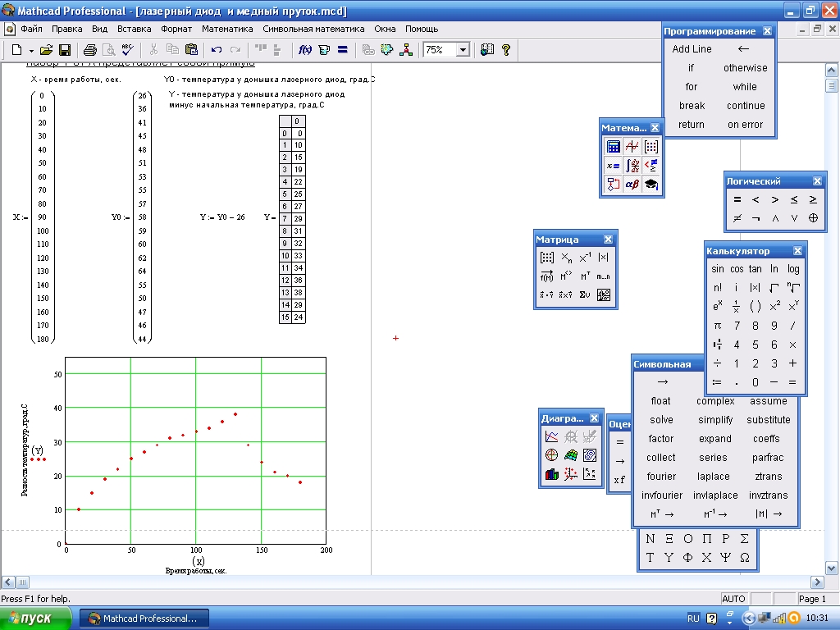This screenshot has width=840, height=630.
Task: Print the worksheet via the printer icon
Action: pyautogui.click(x=90, y=50)
